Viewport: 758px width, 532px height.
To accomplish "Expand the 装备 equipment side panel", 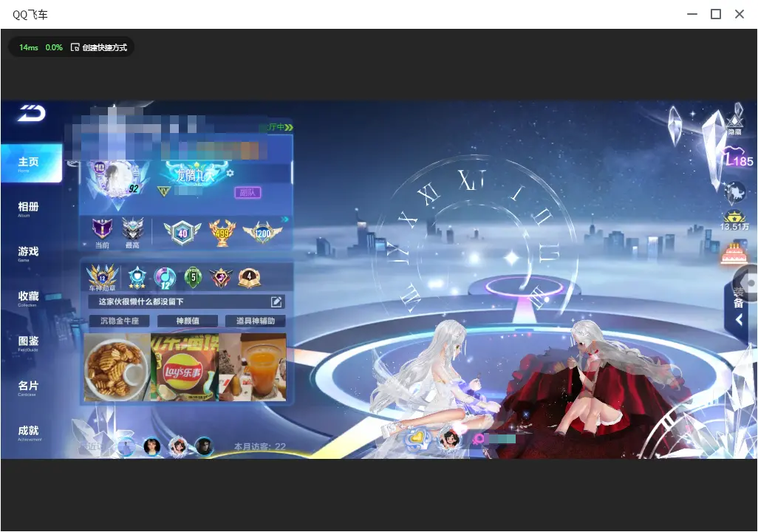I will [739, 310].
